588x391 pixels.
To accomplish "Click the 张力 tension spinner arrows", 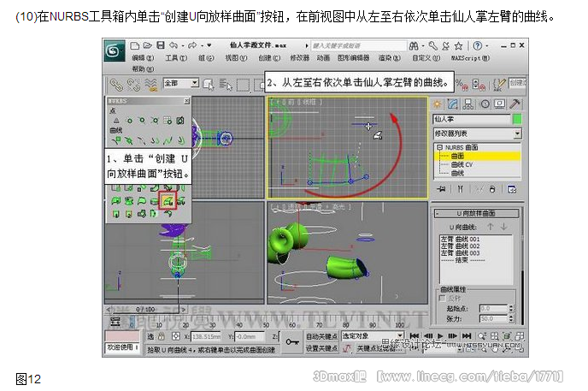I will [x=511, y=318].
